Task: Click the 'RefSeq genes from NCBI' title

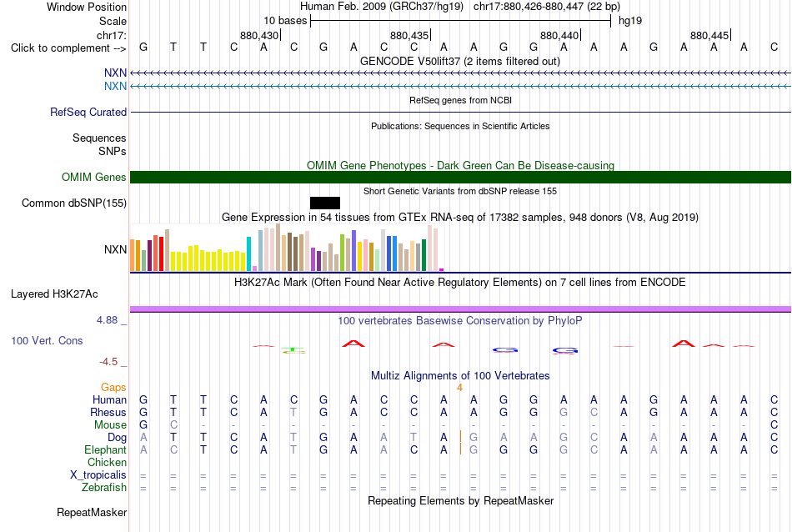Action: (x=461, y=100)
